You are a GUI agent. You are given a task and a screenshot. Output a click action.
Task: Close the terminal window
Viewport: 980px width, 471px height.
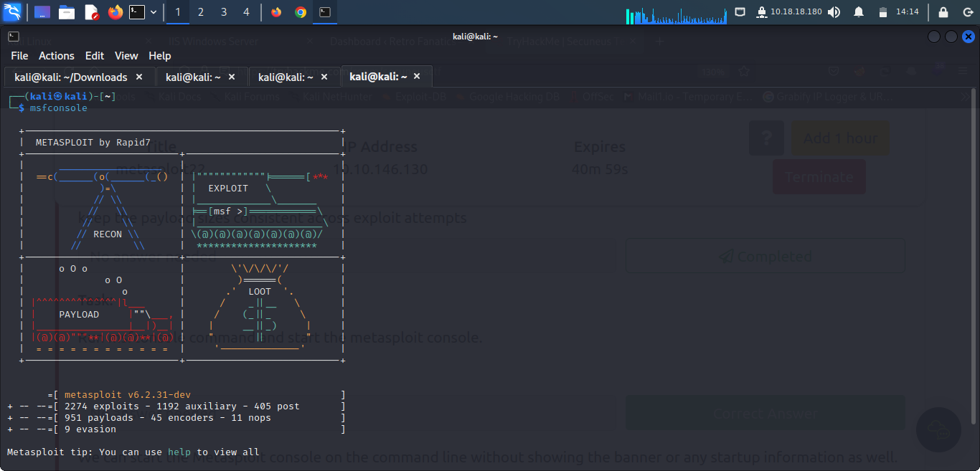click(969, 37)
